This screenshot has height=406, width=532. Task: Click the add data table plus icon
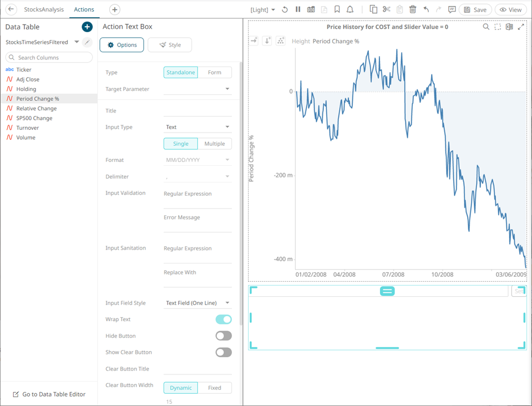[x=87, y=27]
